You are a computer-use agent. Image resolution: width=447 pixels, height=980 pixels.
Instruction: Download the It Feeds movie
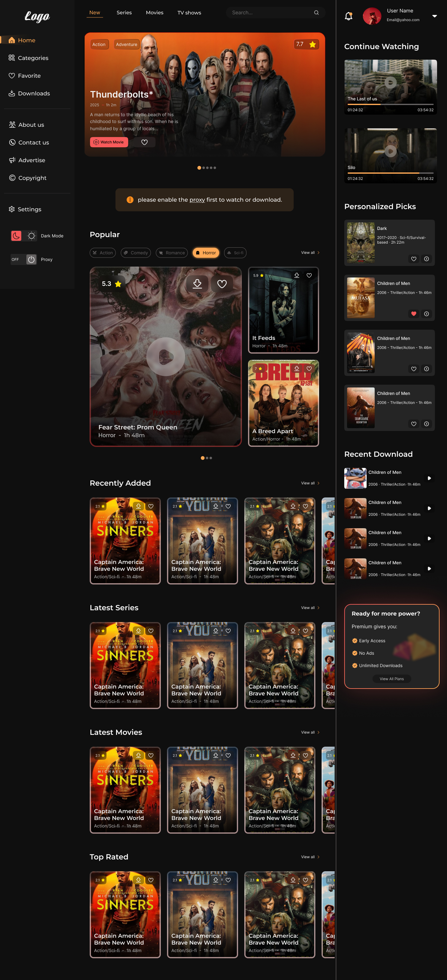pyautogui.click(x=297, y=275)
